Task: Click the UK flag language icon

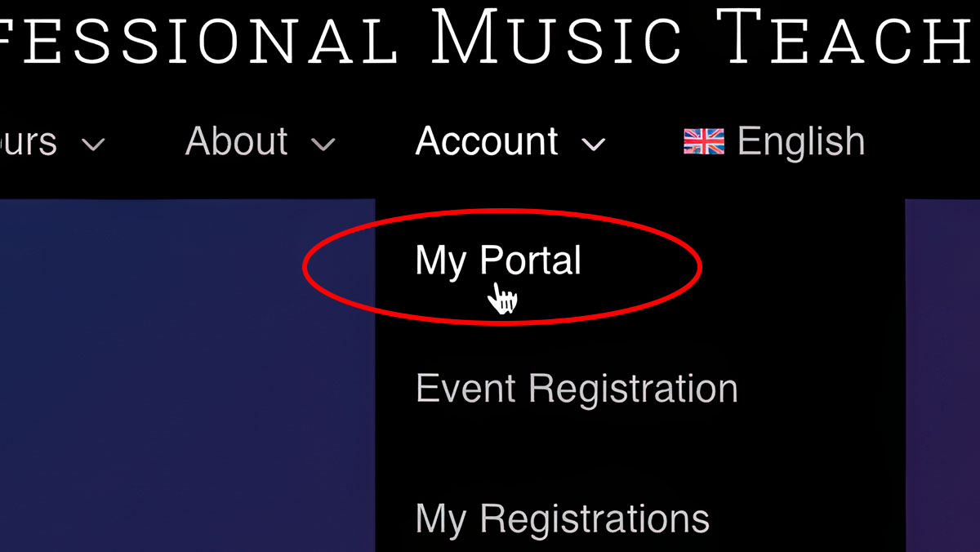Action: pos(703,142)
